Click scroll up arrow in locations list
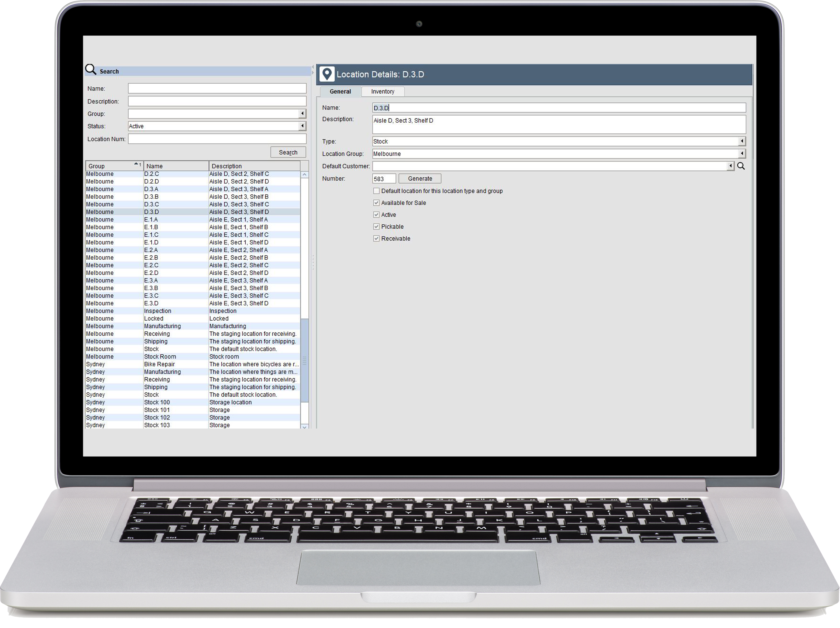 click(305, 175)
